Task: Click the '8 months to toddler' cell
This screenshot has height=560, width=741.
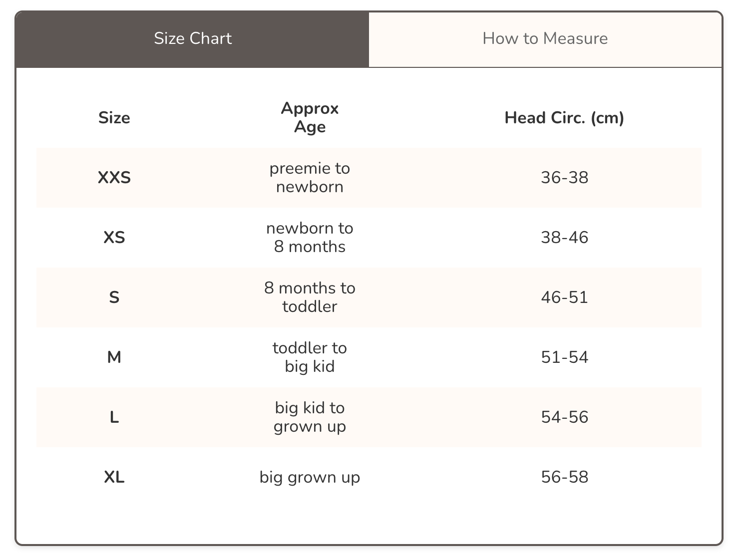Action: pyautogui.click(x=310, y=297)
